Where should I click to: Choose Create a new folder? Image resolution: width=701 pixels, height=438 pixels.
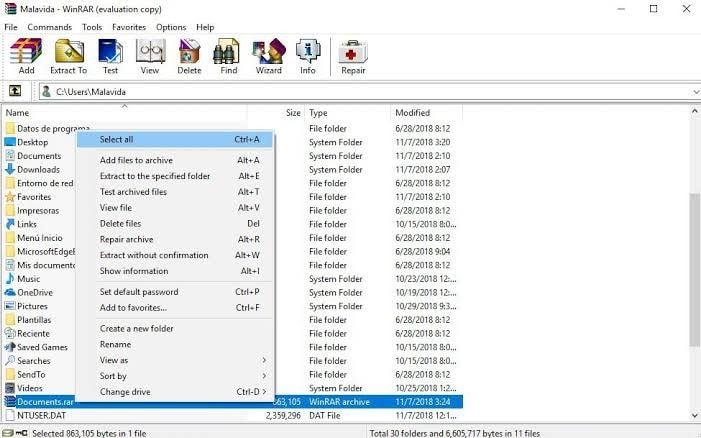coord(175,328)
